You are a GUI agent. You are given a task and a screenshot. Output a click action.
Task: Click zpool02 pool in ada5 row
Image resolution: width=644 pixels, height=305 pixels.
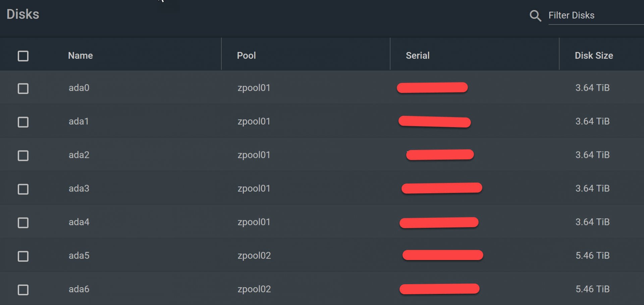click(x=254, y=256)
